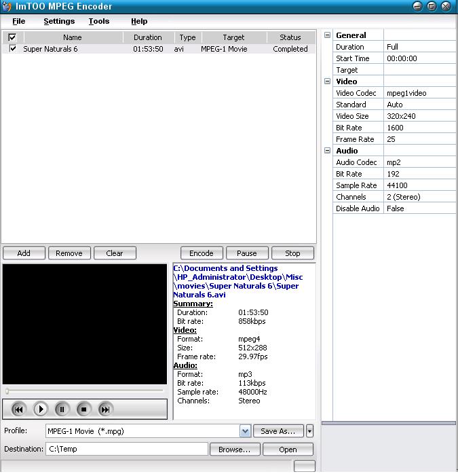Sort list by Type column header
The width and height of the screenshot is (458, 476).
(187, 37)
